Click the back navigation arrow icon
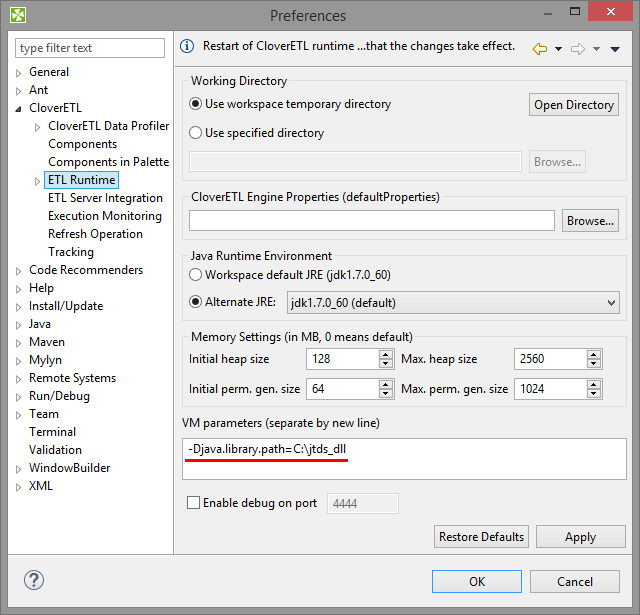640x615 pixels. pyautogui.click(x=540, y=49)
